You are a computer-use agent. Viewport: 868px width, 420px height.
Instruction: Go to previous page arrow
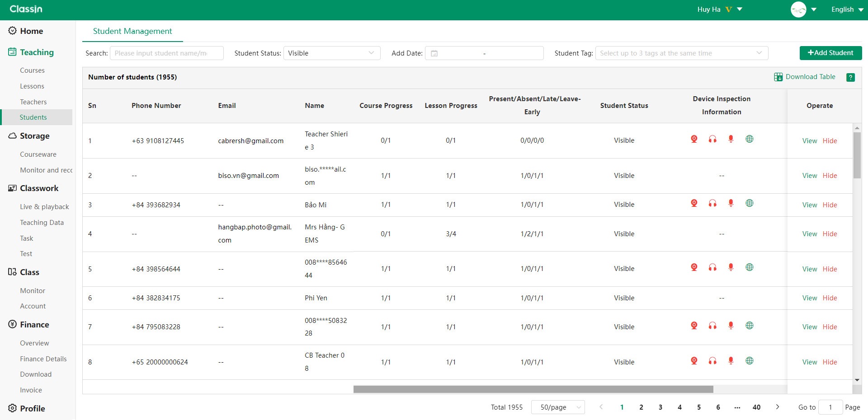[601, 407]
